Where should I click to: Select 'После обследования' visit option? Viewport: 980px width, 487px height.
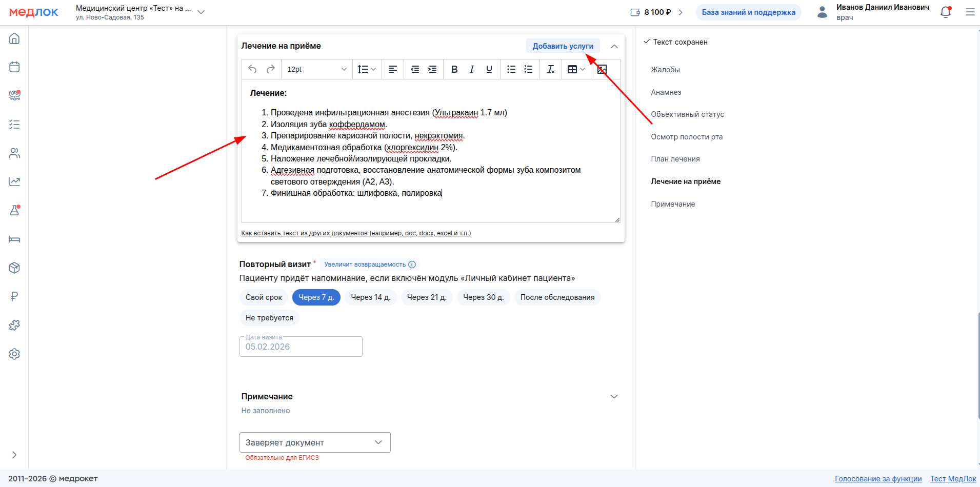click(557, 297)
